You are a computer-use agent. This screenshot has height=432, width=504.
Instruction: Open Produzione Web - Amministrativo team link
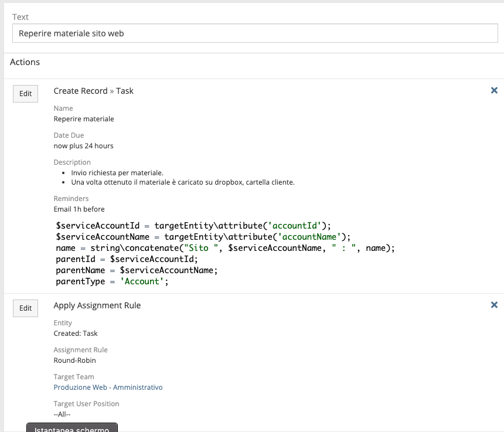tap(108, 387)
